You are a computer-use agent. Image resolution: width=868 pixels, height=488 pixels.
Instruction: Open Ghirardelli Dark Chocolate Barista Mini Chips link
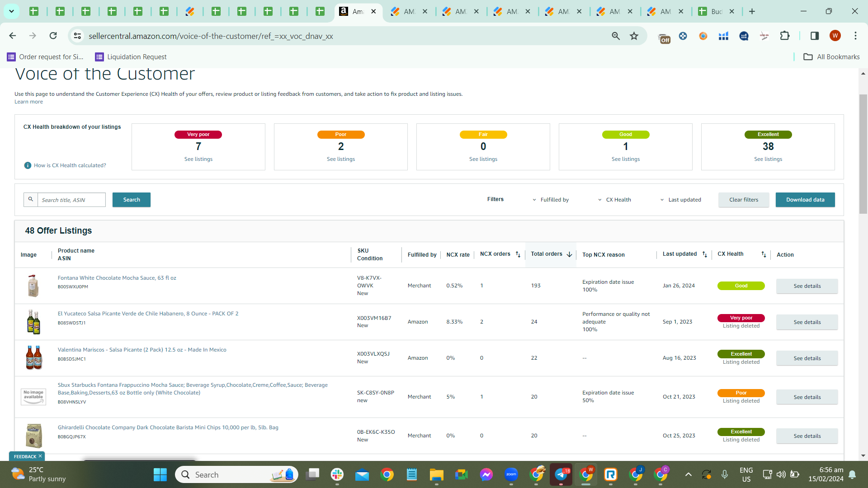(x=168, y=427)
